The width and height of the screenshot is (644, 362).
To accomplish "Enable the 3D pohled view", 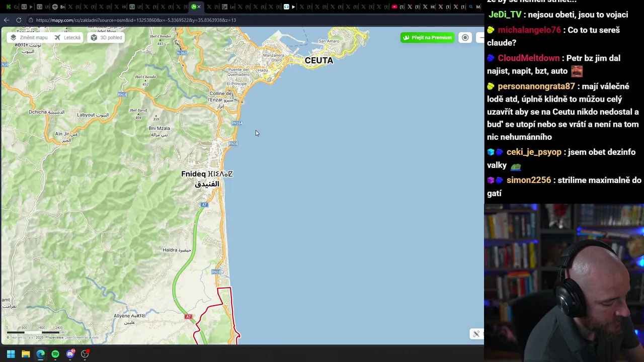I will click(x=106, y=38).
